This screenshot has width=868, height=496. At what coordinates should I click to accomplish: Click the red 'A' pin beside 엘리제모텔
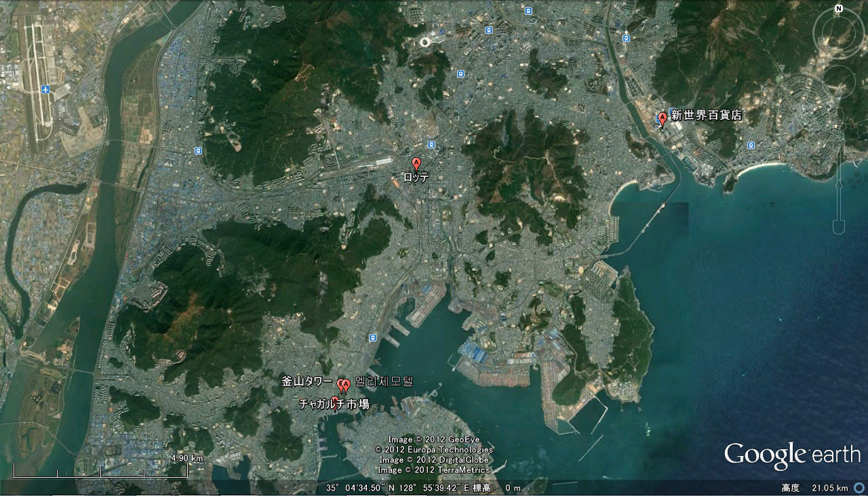[345, 386]
